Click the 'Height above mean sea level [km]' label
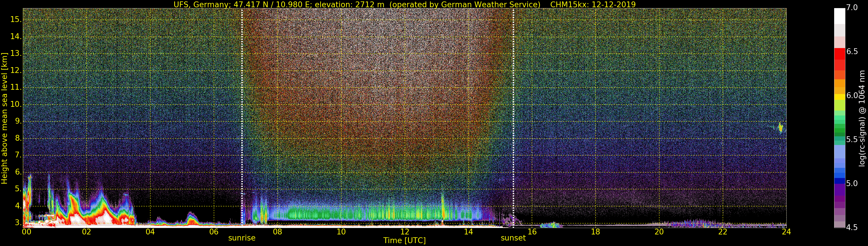The width and height of the screenshot is (868, 246). [x=4, y=118]
